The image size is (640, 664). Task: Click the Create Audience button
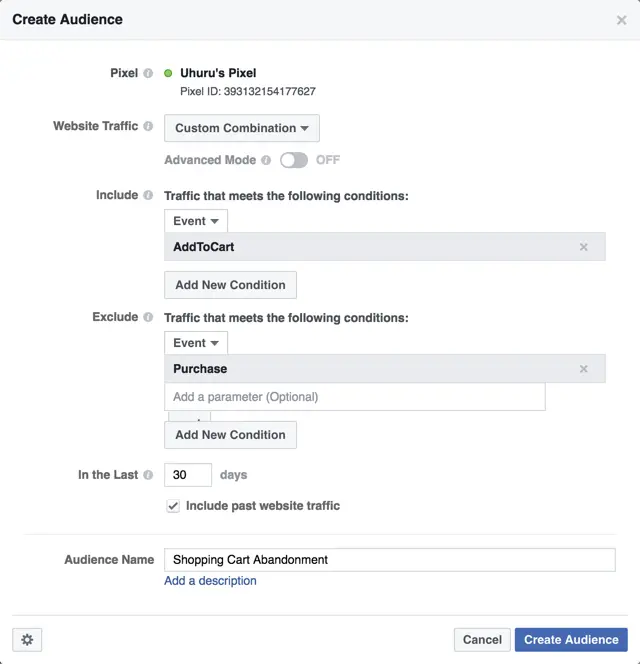click(571, 640)
